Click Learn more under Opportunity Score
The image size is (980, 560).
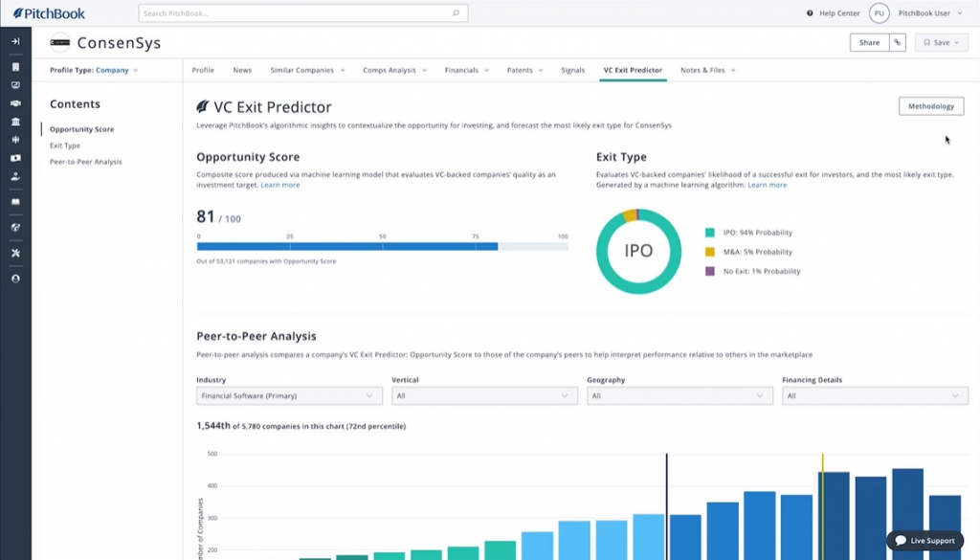280,185
